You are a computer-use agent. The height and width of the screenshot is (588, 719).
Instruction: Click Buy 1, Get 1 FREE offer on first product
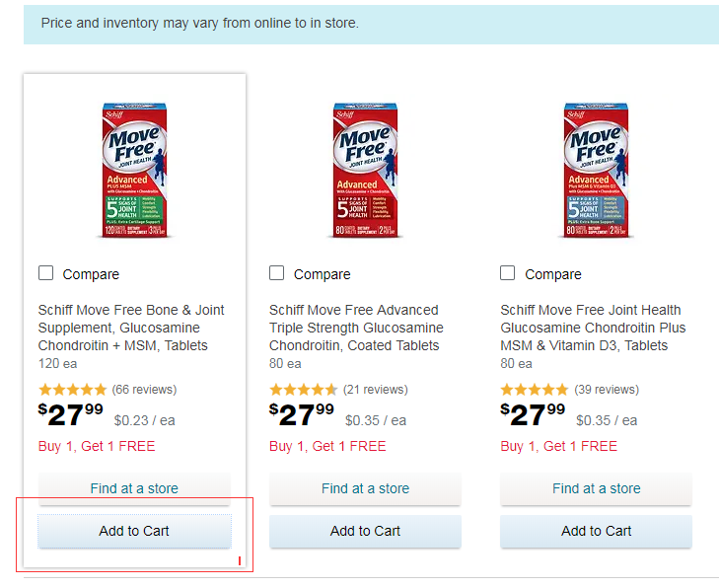tap(97, 446)
